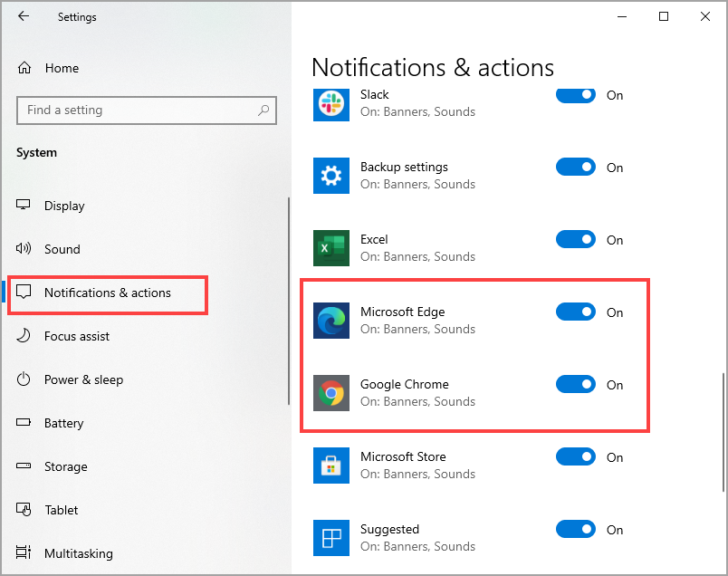Click the Display monitor icon
Viewport: 728px width, 576px height.
(24, 205)
